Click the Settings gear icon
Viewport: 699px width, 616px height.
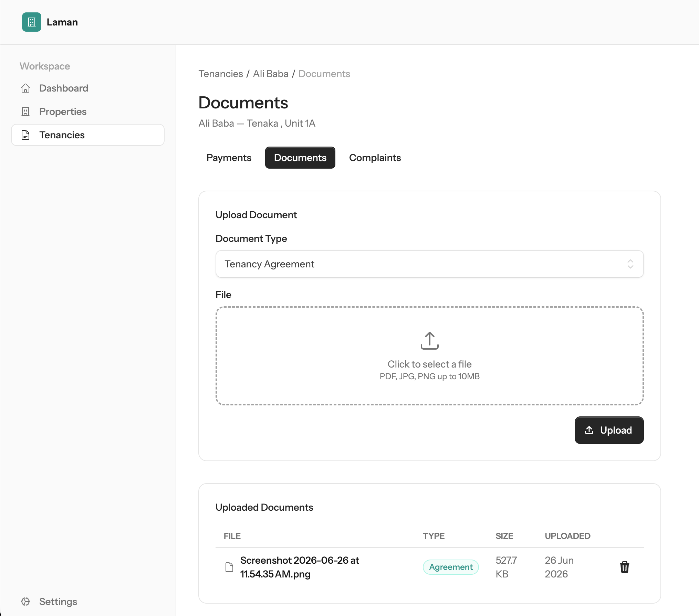coord(25,602)
